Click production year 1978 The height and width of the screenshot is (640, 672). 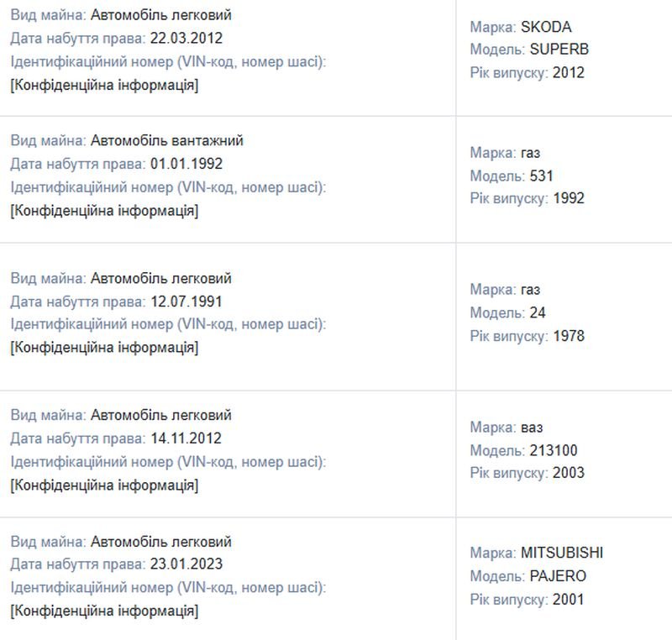click(569, 336)
